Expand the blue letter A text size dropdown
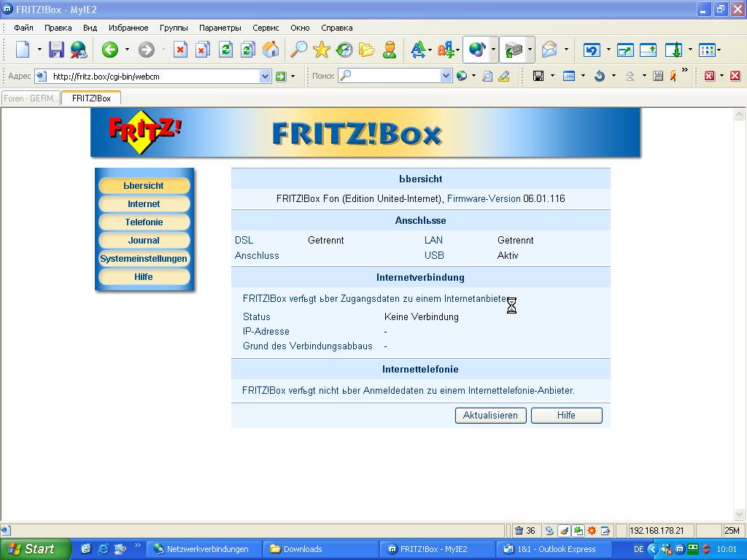Screen dimensions: 747x560 430,50
